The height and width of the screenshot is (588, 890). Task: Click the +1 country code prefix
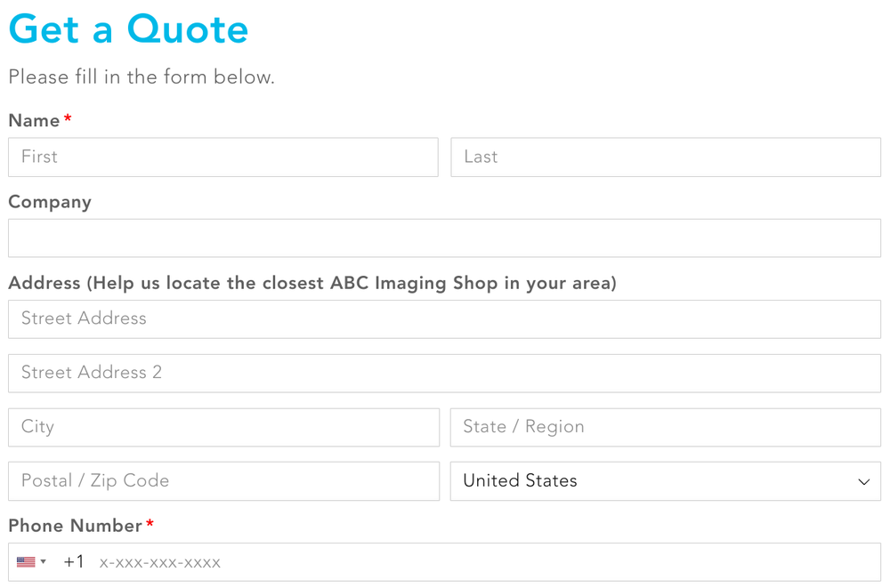(x=74, y=562)
